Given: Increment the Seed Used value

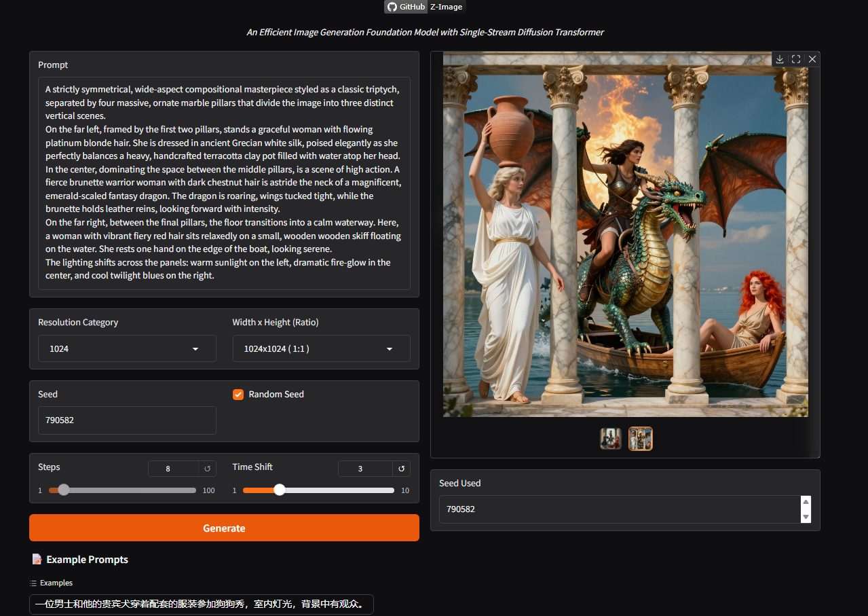Looking at the screenshot, I should (x=806, y=502).
